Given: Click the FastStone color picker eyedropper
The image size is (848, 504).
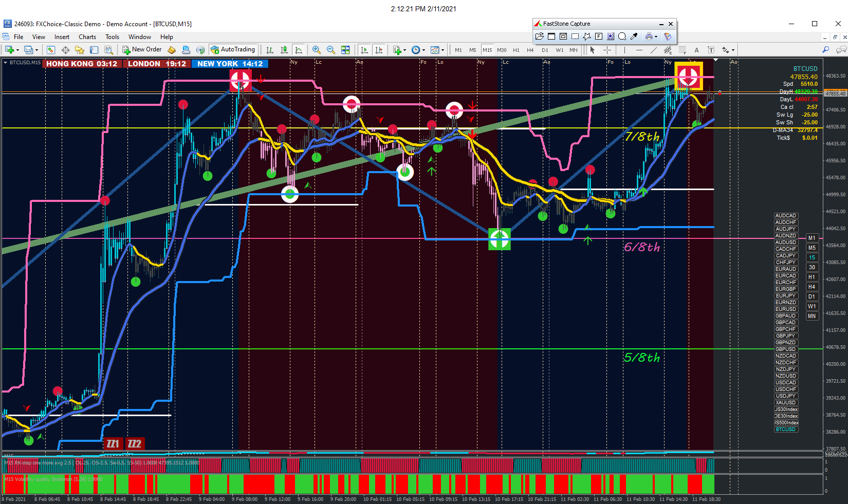Looking at the screenshot, I should pyautogui.click(x=634, y=36).
